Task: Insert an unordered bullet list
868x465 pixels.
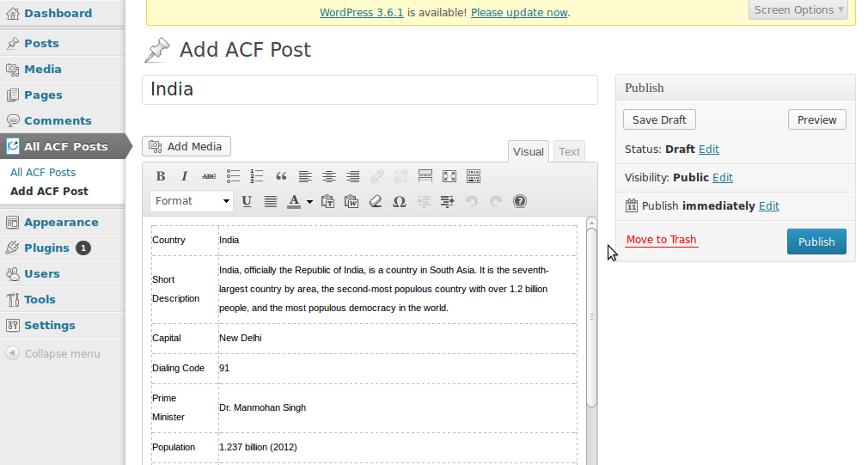Action: click(x=233, y=176)
